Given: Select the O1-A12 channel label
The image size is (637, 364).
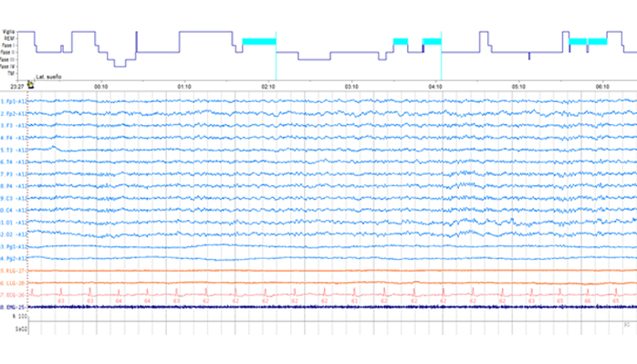Looking at the screenshot, I should 14,223.
